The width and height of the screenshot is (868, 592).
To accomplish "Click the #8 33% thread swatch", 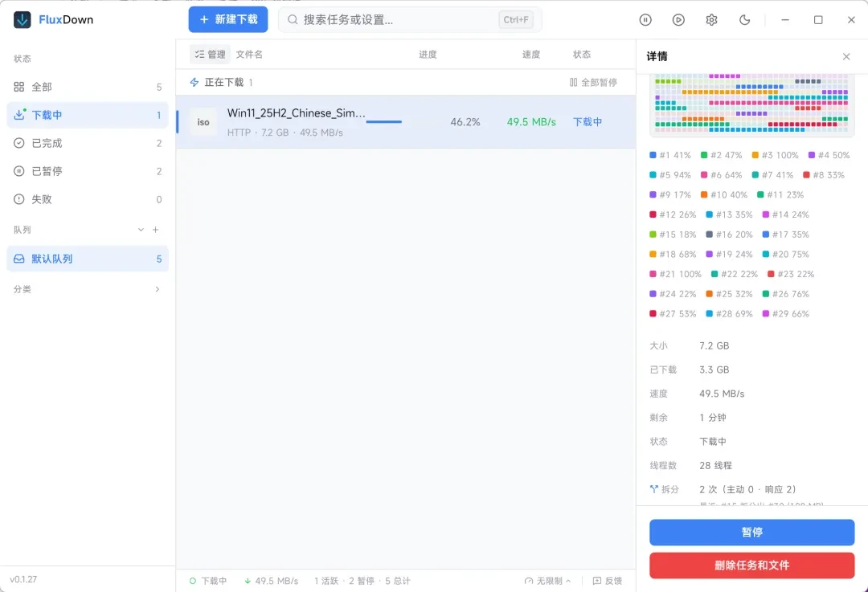I will coord(807,175).
